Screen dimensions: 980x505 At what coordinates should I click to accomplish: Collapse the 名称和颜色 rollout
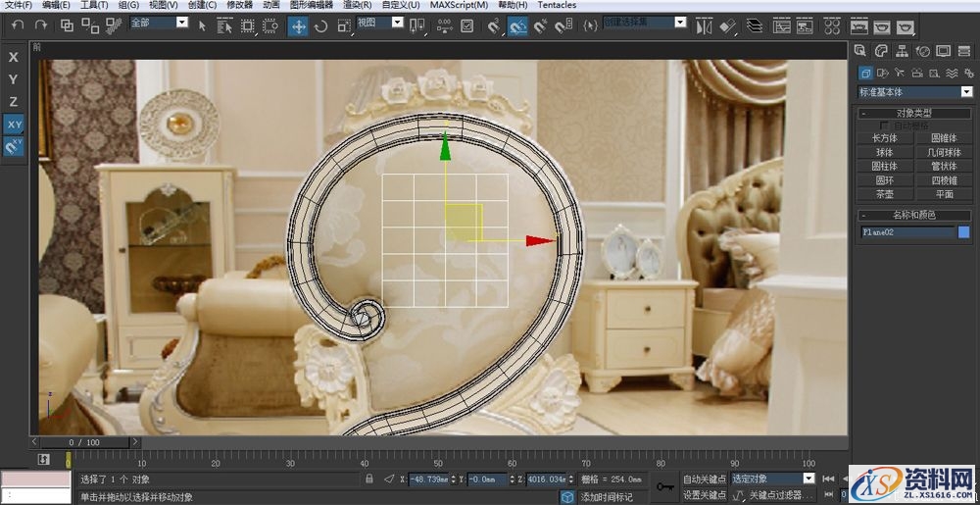tap(914, 215)
